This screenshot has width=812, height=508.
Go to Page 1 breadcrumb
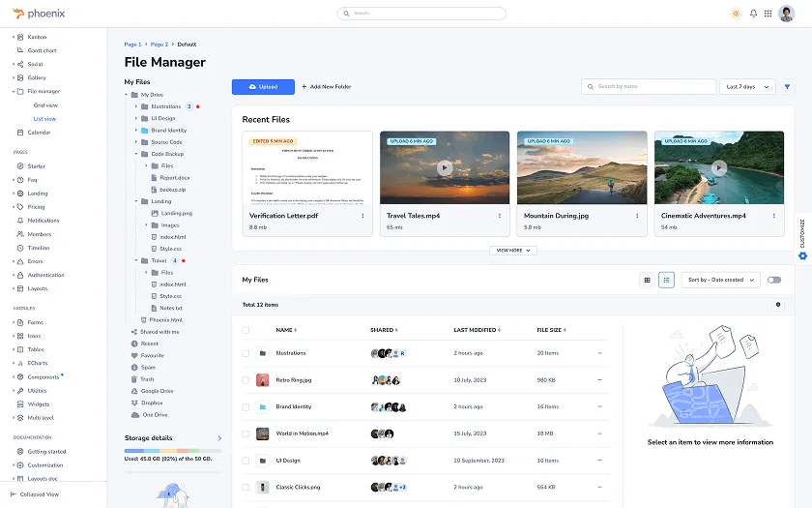coord(132,45)
